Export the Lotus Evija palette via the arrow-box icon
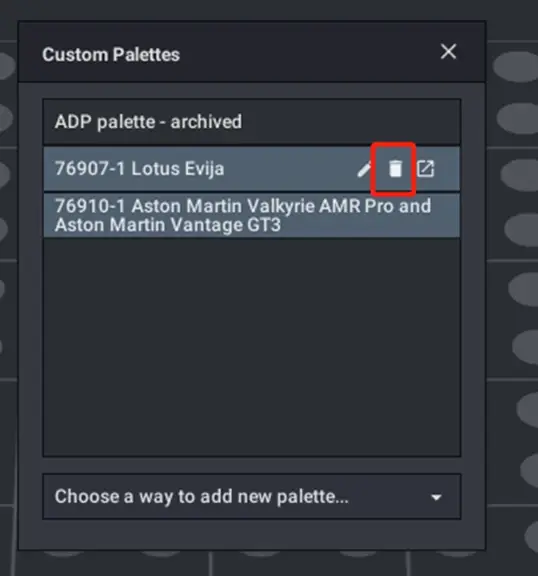The width and height of the screenshot is (538, 576). [426, 169]
